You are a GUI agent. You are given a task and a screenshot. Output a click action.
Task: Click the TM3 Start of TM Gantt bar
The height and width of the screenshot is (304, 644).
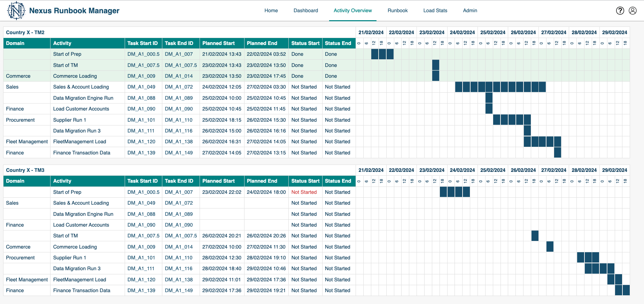click(535, 236)
